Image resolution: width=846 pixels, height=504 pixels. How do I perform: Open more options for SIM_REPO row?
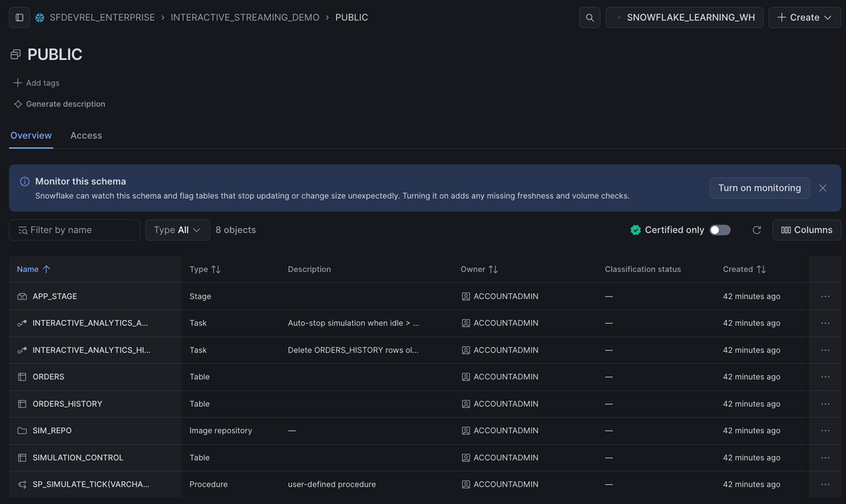tap(825, 431)
